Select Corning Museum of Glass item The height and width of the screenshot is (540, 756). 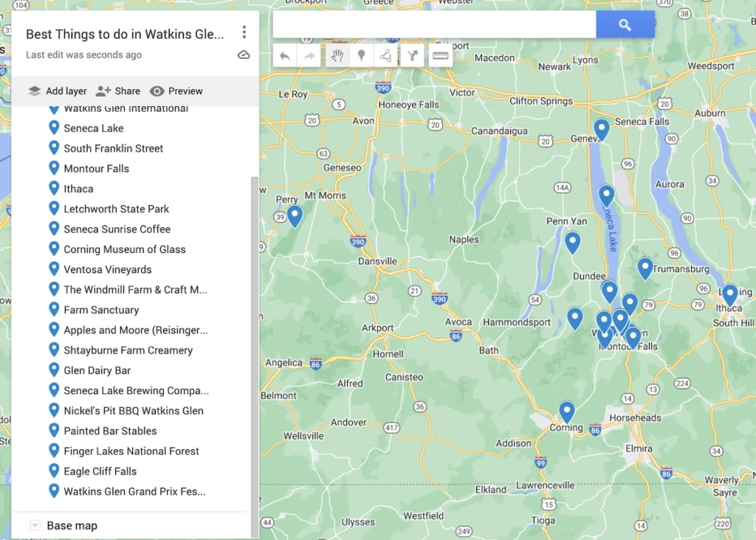click(x=124, y=249)
